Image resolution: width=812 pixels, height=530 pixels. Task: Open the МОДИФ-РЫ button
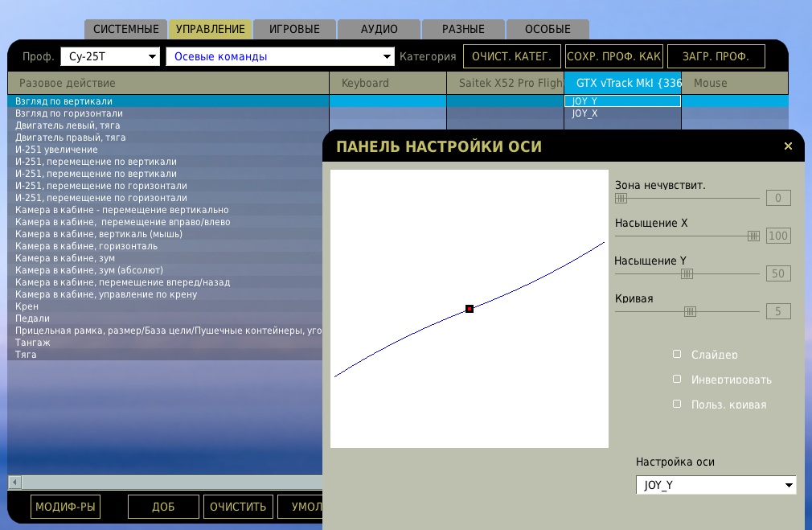tap(65, 507)
